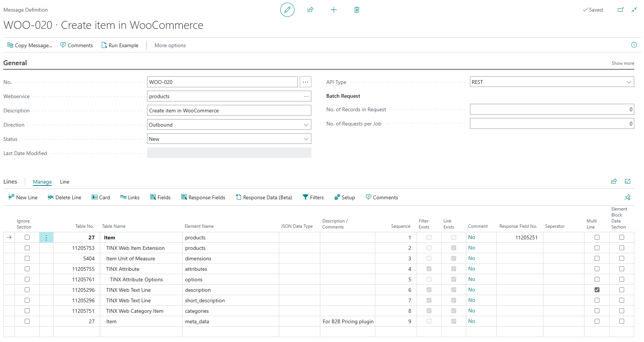Click the Description input field
Screen dimensions: 644x342
pos(229,111)
